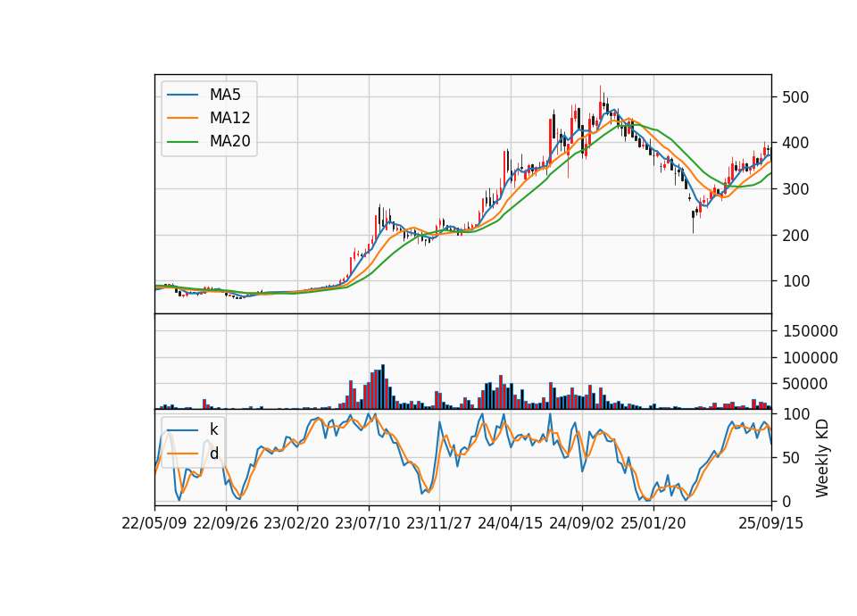This screenshot has height=616, width=857.
Task: Click the tallest volume bar near 23/07/10
Action: click(383, 387)
